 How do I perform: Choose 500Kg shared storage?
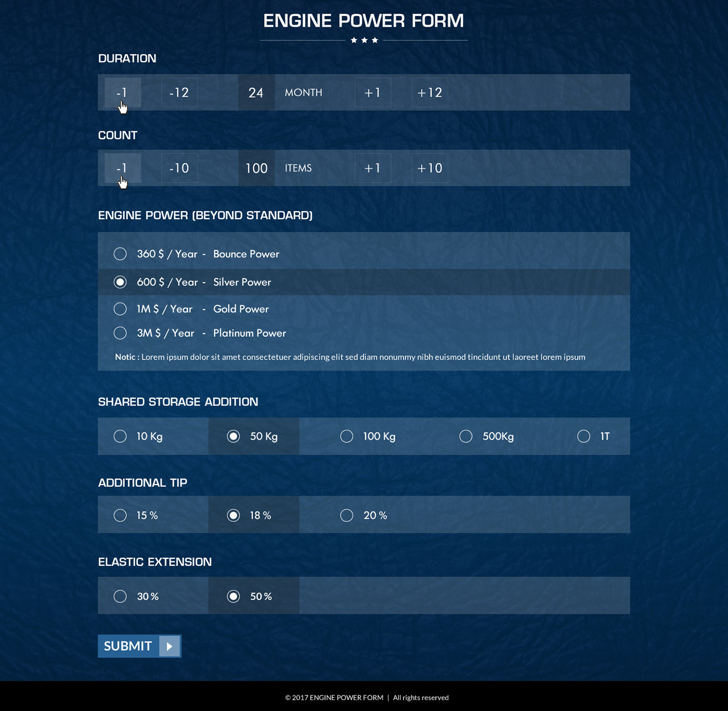point(466,436)
